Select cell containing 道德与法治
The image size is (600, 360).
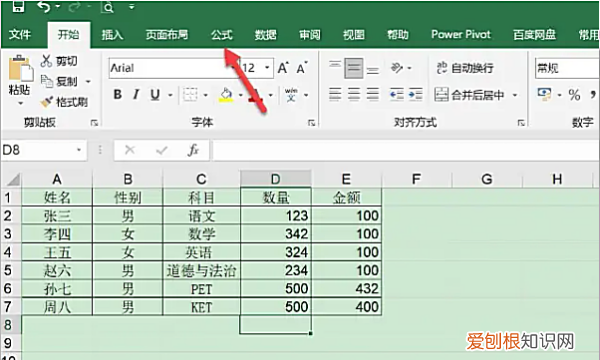tap(201, 271)
